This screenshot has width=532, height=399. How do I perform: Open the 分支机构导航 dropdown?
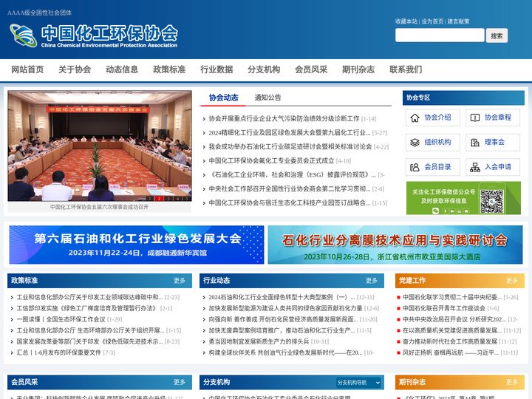(x=358, y=383)
